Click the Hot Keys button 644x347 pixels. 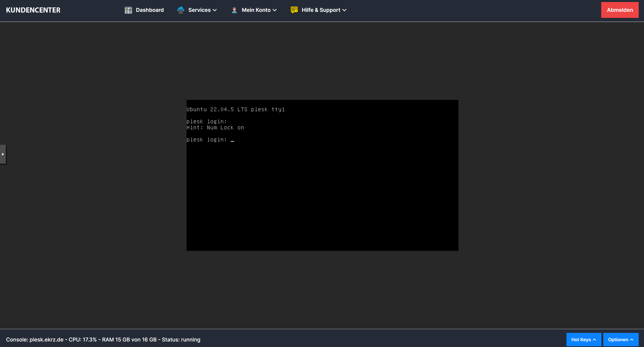(581, 340)
